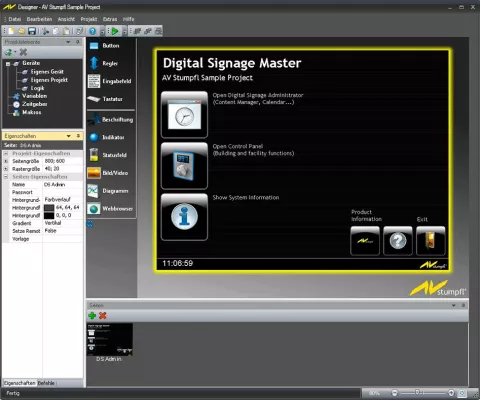Open main toolbar overflow options arrow

point(102,32)
